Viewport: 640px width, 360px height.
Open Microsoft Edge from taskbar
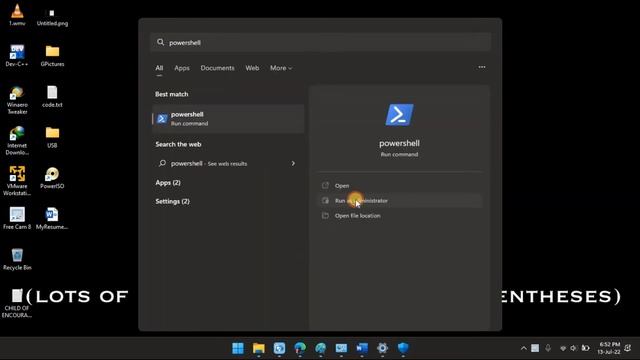[x=300, y=348]
